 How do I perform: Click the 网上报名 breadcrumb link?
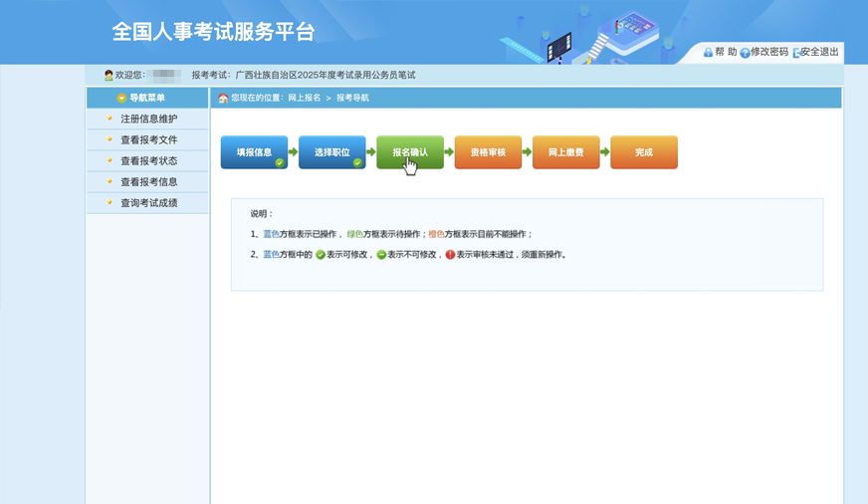point(305,99)
